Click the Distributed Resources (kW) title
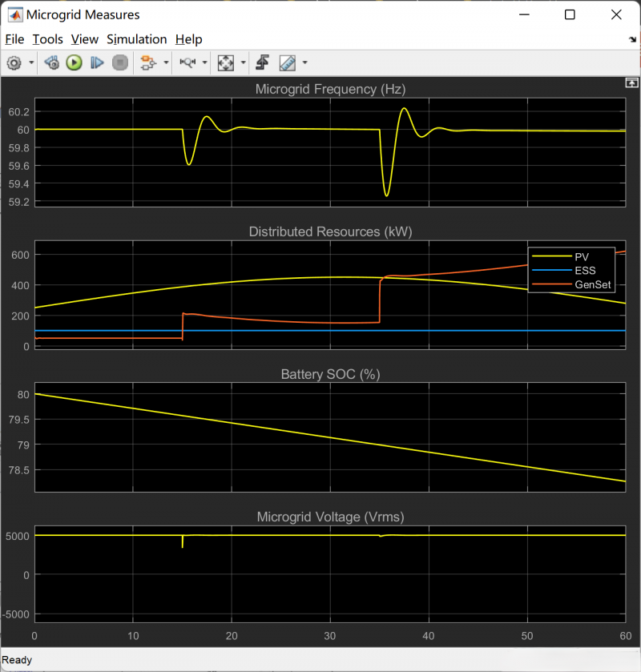 coord(330,231)
